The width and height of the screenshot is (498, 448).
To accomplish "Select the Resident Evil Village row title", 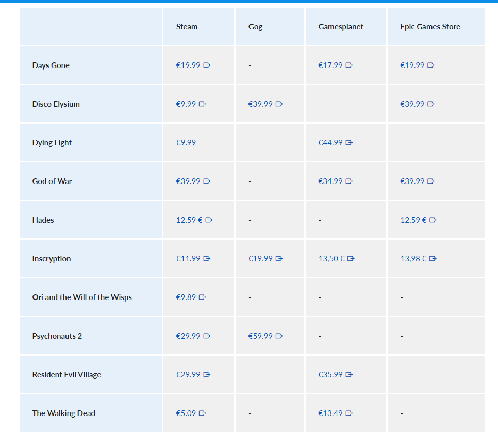I will click(67, 375).
